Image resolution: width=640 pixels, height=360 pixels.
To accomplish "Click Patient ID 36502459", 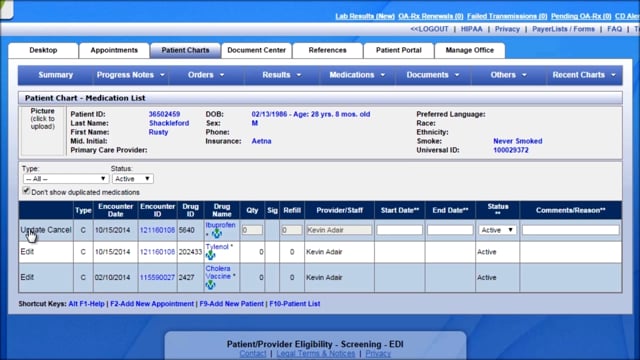I will (164, 114).
